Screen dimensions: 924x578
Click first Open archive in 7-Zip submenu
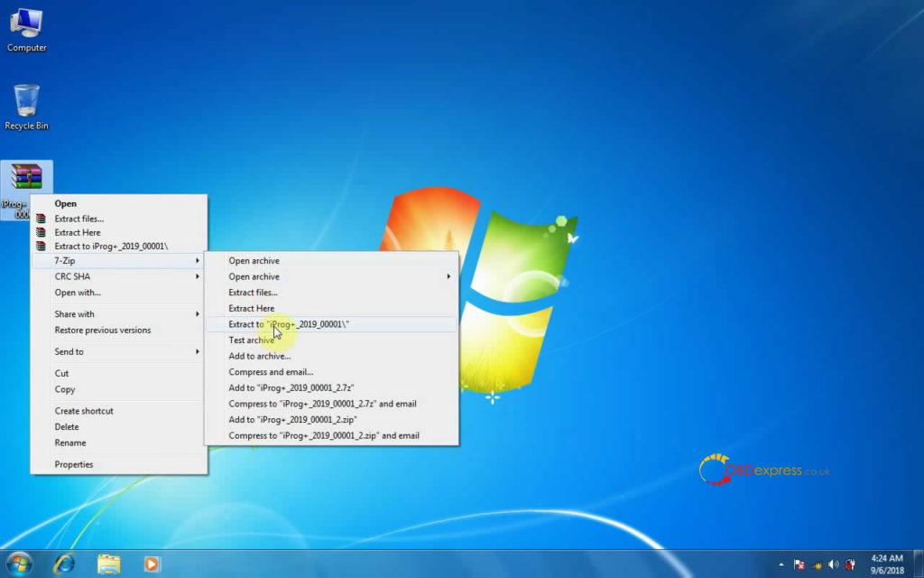[x=331, y=261]
